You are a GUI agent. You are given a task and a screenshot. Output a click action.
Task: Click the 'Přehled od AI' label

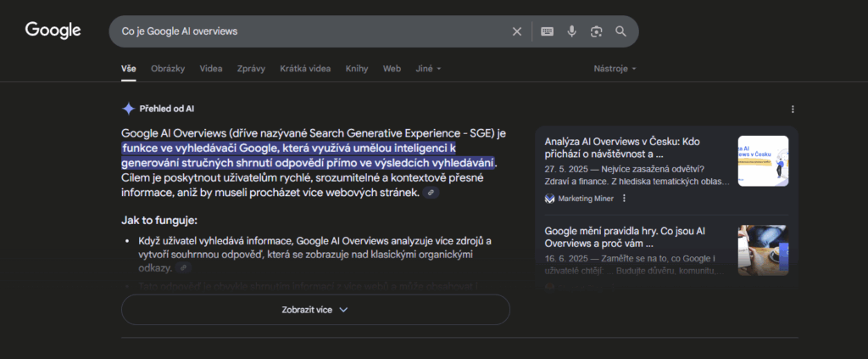[x=167, y=109]
